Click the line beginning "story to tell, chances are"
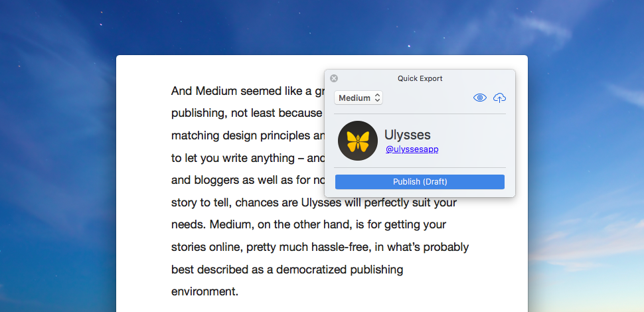The height and width of the screenshot is (312, 644). pos(314,203)
